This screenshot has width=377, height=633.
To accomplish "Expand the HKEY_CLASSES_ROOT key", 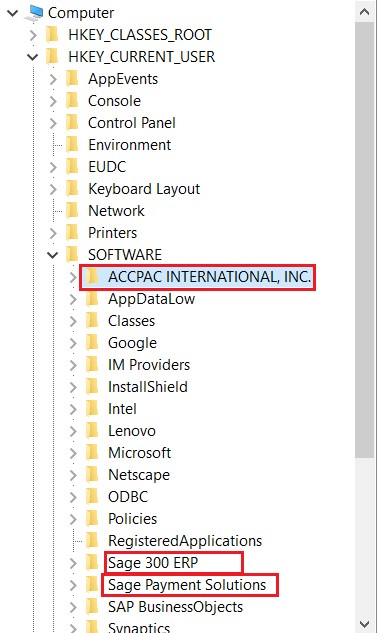I will tap(34, 35).
